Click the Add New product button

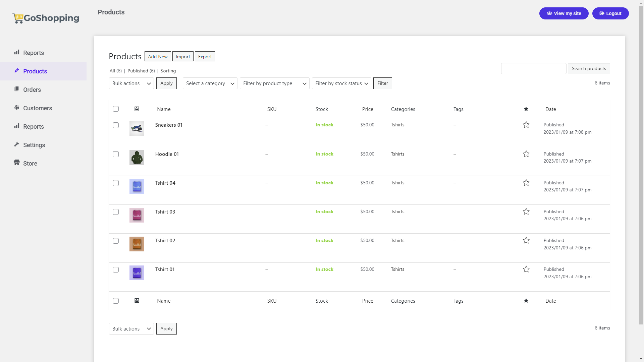(x=157, y=56)
